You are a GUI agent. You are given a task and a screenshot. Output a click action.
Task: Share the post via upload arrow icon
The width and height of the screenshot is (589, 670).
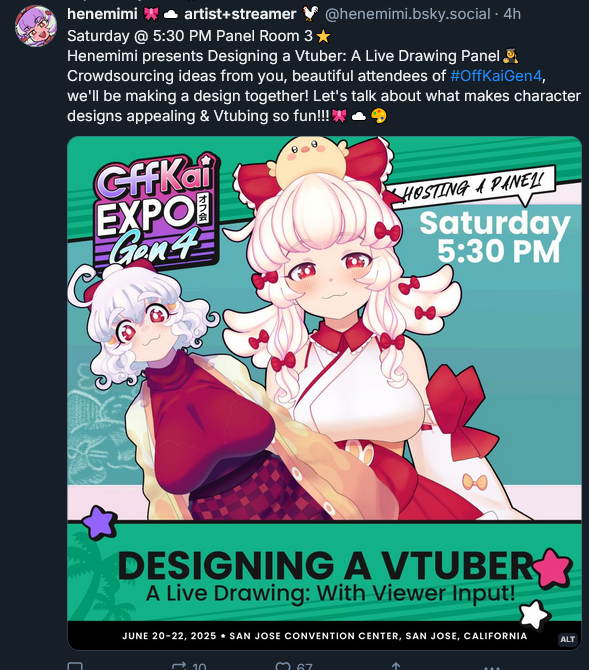396,667
